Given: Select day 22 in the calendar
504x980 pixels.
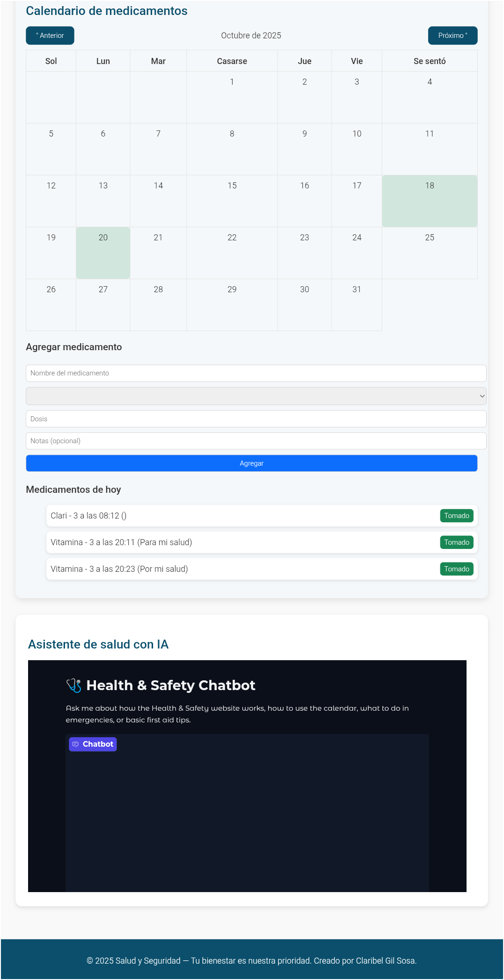Looking at the screenshot, I should point(232,253).
